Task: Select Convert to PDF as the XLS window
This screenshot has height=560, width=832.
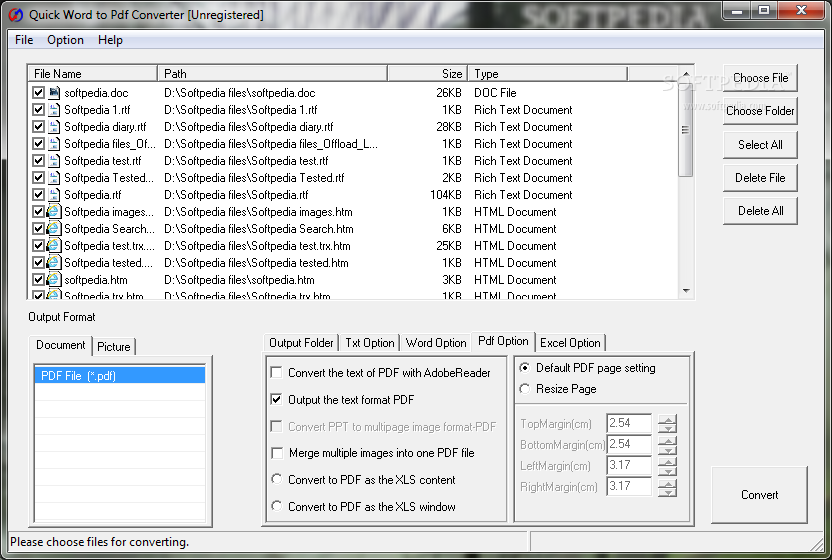Action: (276, 506)
